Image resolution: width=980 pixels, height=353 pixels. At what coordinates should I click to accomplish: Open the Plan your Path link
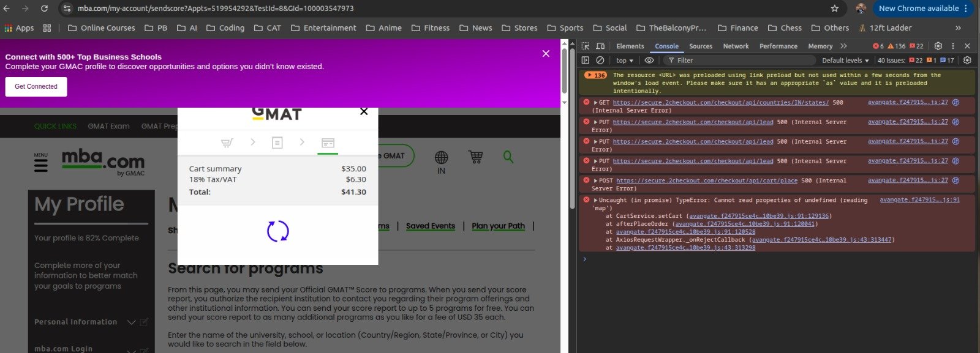click(x=498, y=226)
